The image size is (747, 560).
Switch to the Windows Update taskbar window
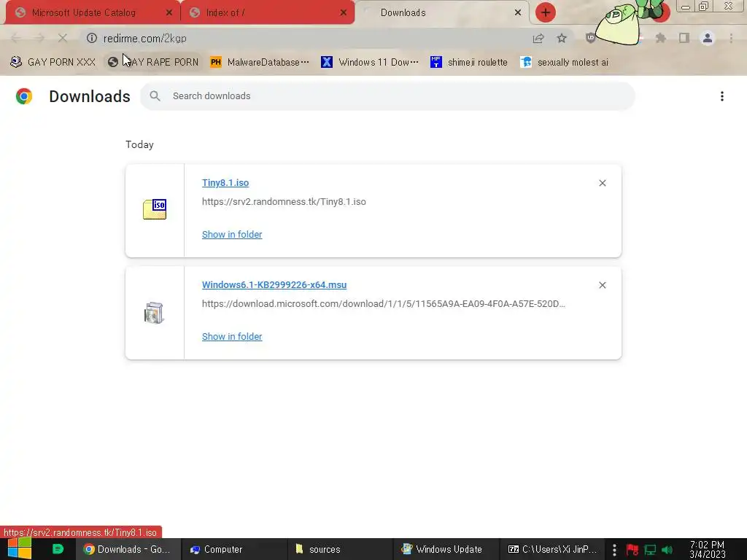446,549
